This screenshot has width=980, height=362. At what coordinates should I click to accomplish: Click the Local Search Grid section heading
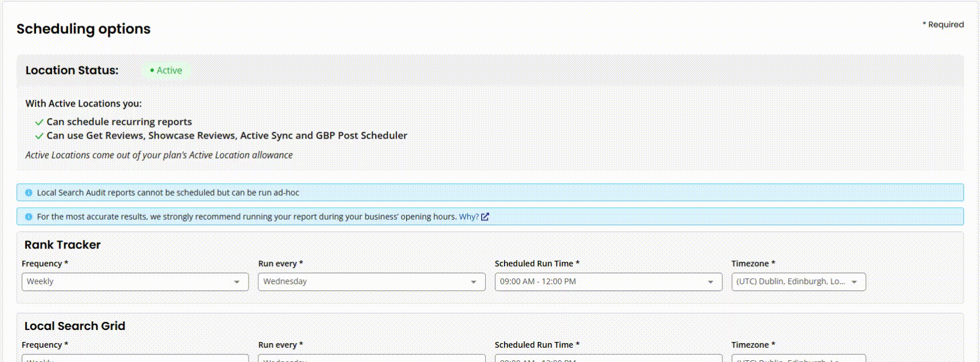74,326
